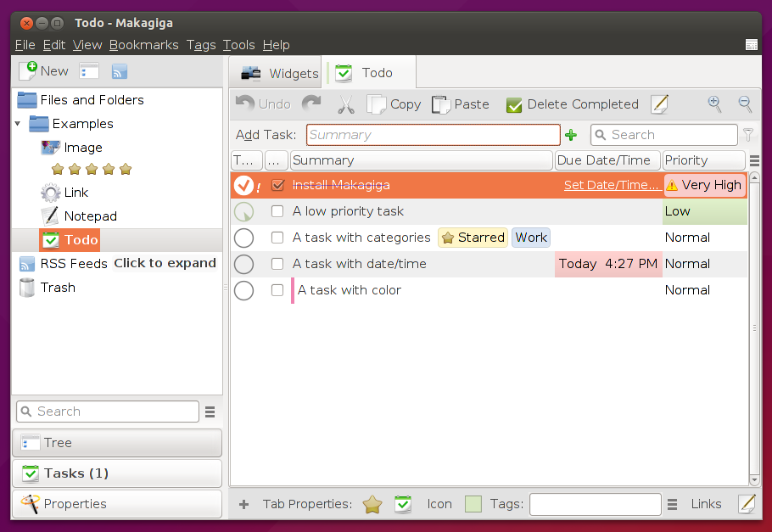This screenshot has height=532, width=772.
Task: Click the New item button
Action: point(44,71)
